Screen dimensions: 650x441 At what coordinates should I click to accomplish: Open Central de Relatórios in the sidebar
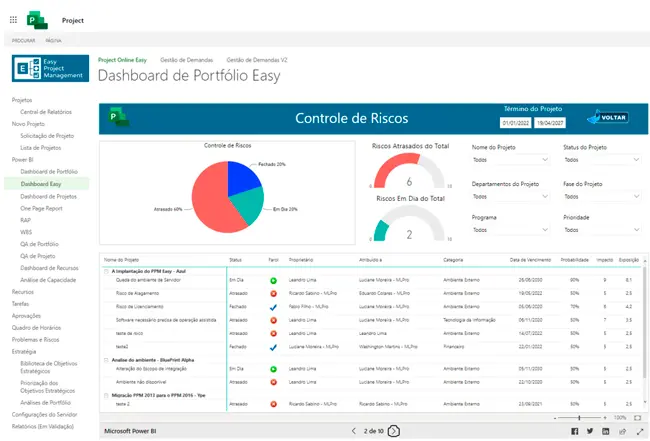tap(46, 112)
